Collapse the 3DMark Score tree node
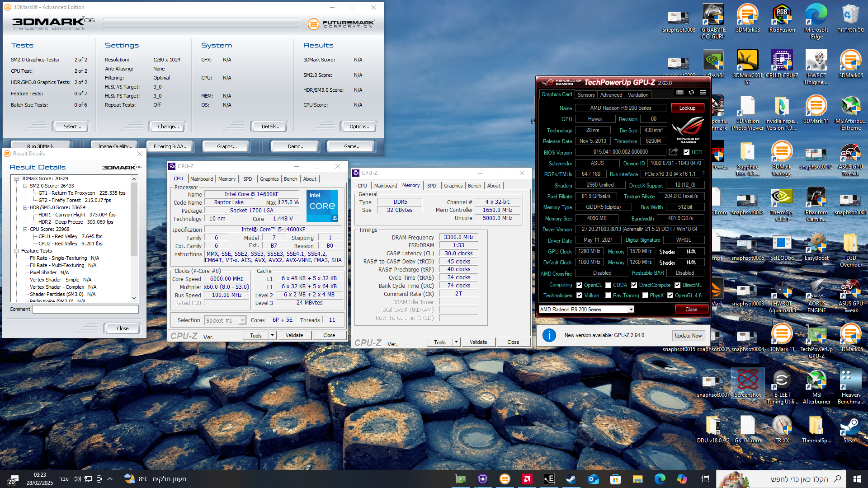The image size is (868, 488). tap(17, 178)
